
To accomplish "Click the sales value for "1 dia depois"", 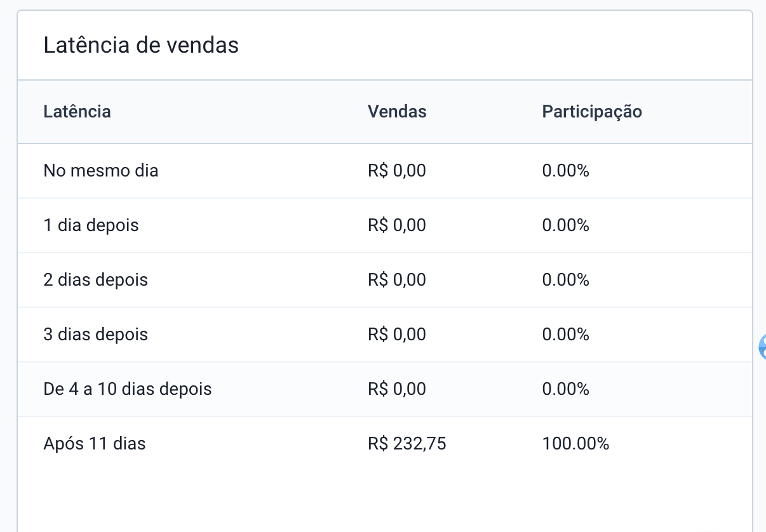I will click(397, 225).
